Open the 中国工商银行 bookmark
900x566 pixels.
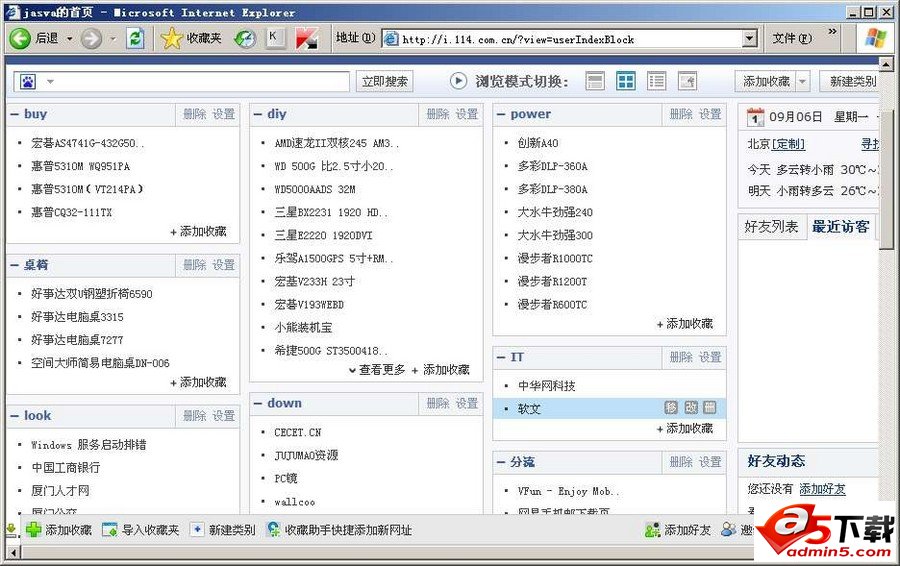pyautogui.click(x=65, y=468)
